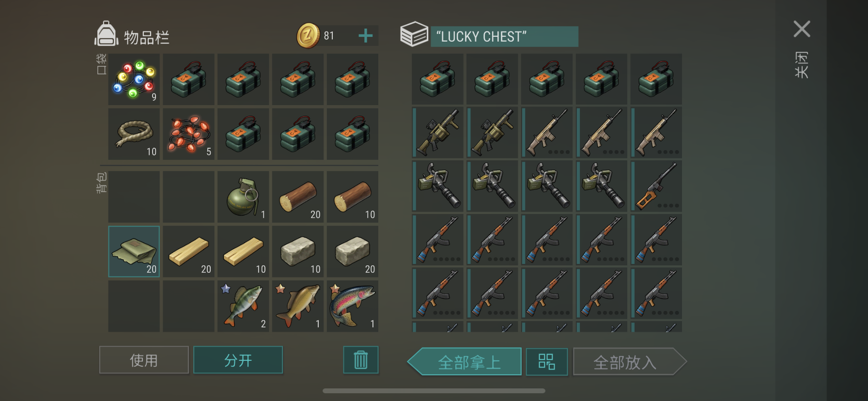The image size is (868, 401).
Task: Click the trash delete icon
Action: 361,360
